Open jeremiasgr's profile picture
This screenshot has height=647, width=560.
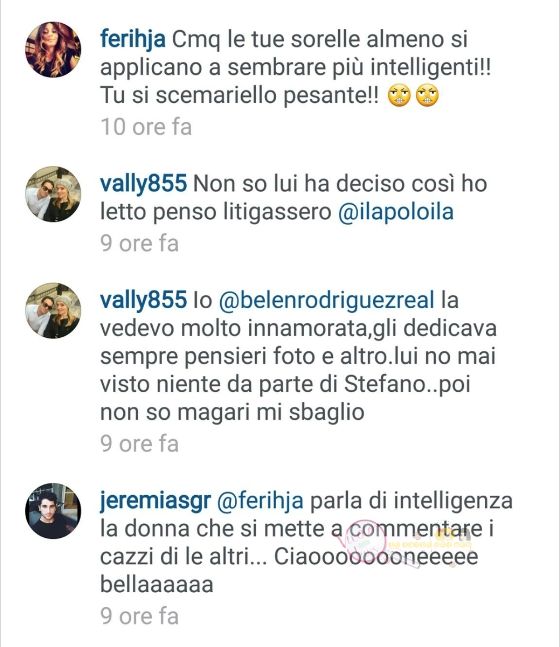pyautogui.click(x=53, y=511)
